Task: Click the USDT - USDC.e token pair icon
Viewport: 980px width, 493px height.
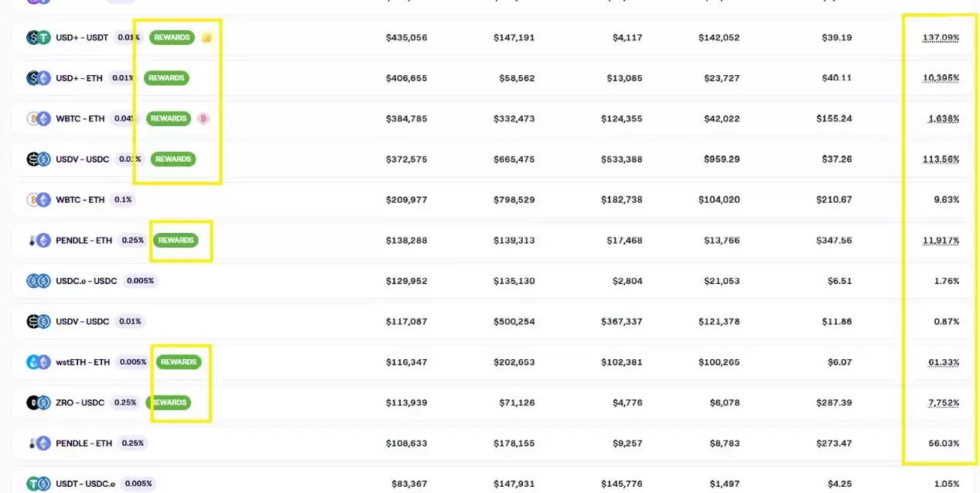Action: [38, 484]
